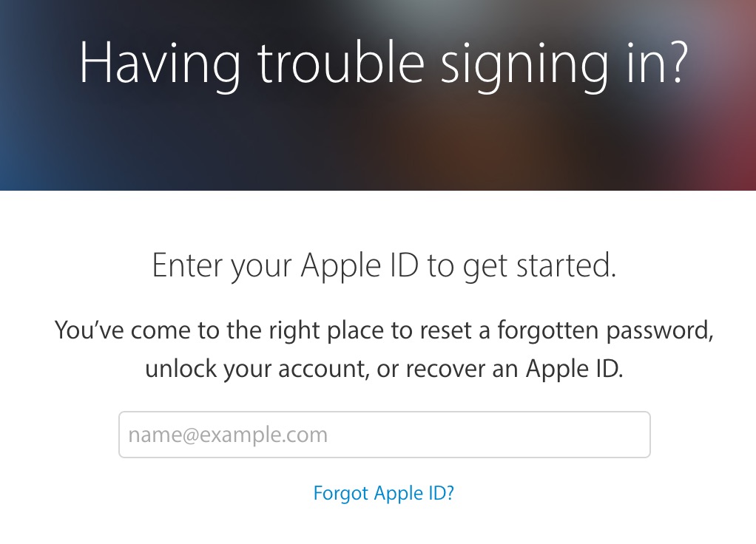Click the word 'Having' in the banner
756x544 pixels.
tap(160, 64)
